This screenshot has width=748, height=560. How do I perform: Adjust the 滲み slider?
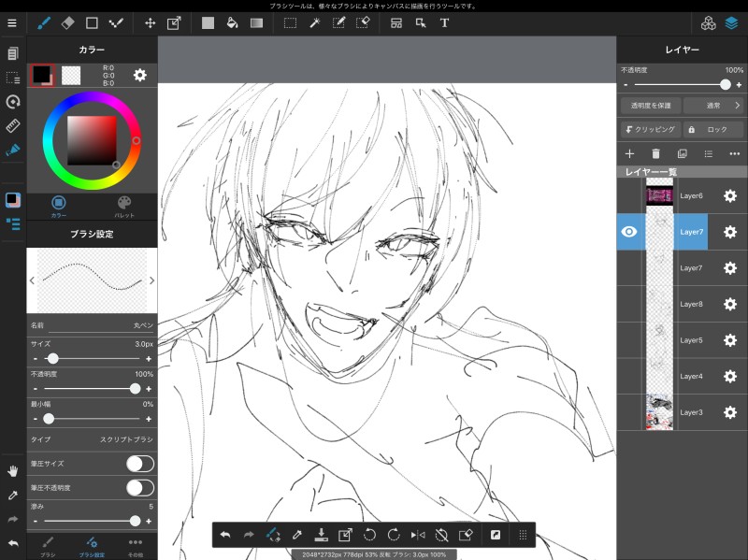tap(92, 521)
